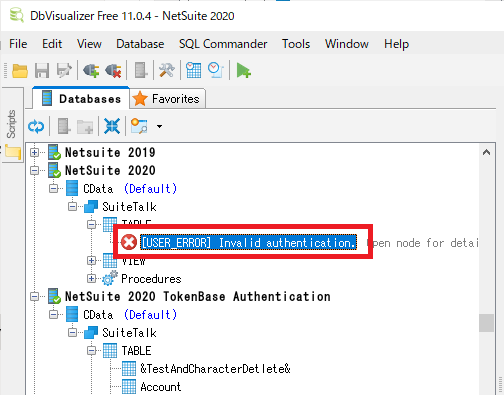The image size is (504, 395).
Task: Switch to the Favorites tab
Action: click(168, 99)
